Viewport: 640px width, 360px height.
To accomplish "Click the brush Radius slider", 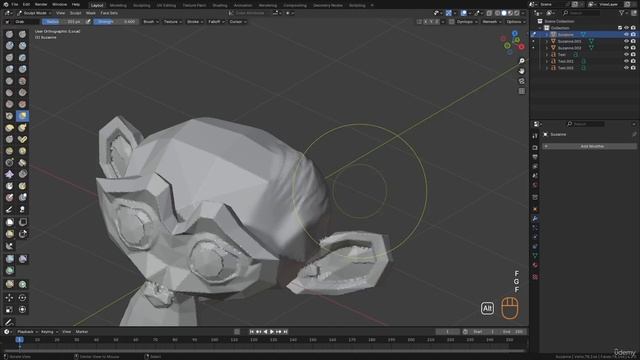I will click(62, 22).
